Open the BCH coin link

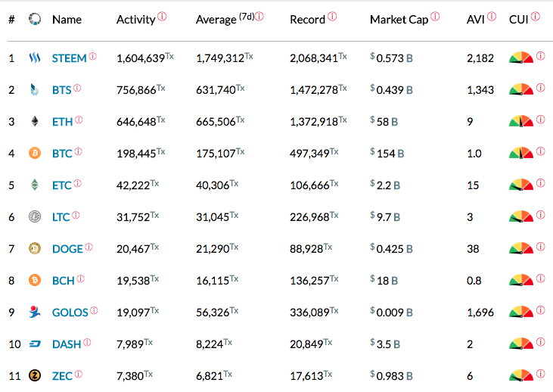click(x=64, y=281)
